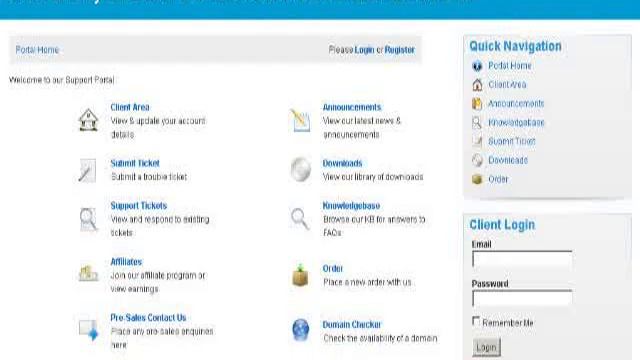The width and height of the screenshot is (640, 360).
Task: Select Announcements in Quick Navigation
Action: pos(516,103)
